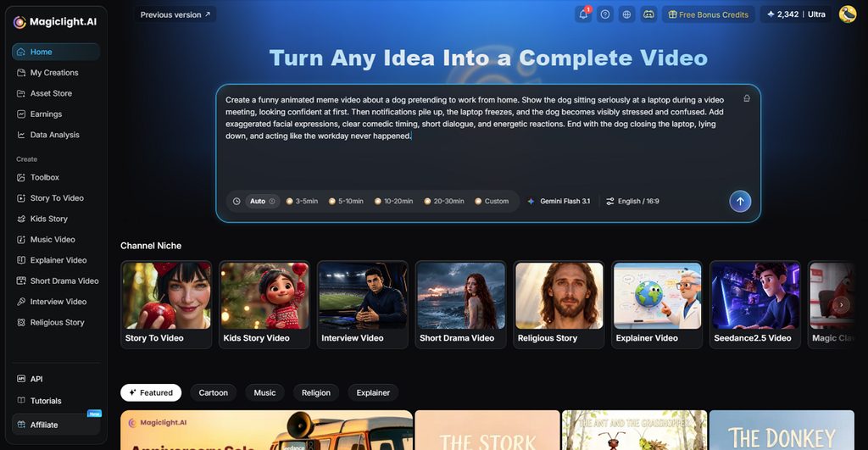Click the info icon beside Auto
This screenshot has width=868, height=450.
[x=272, y=202]
